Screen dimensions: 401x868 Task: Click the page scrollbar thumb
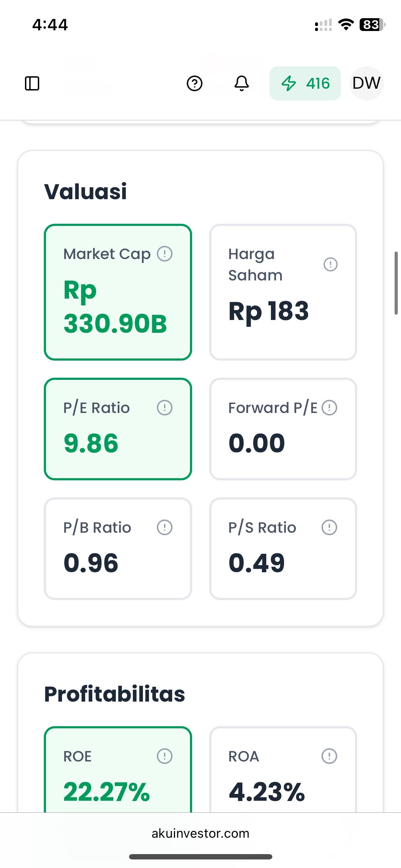click(396, 283)
